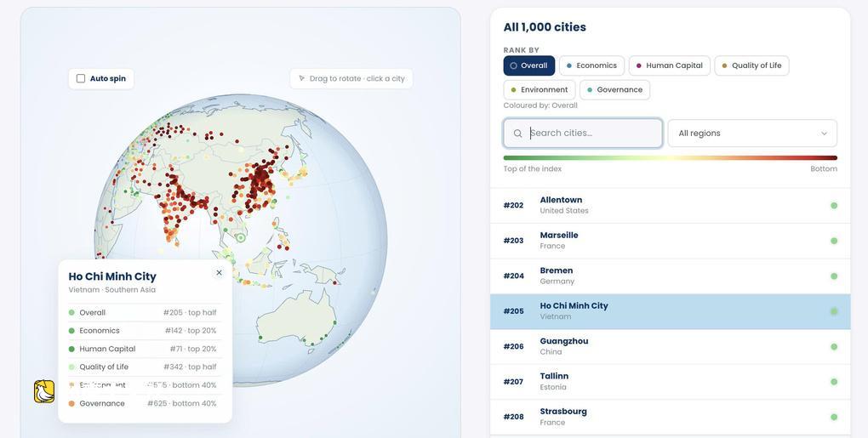Click the top-to-bottom index colour gradient bar
The height and width of the screenshot is (438, 868).
(671, 158)
